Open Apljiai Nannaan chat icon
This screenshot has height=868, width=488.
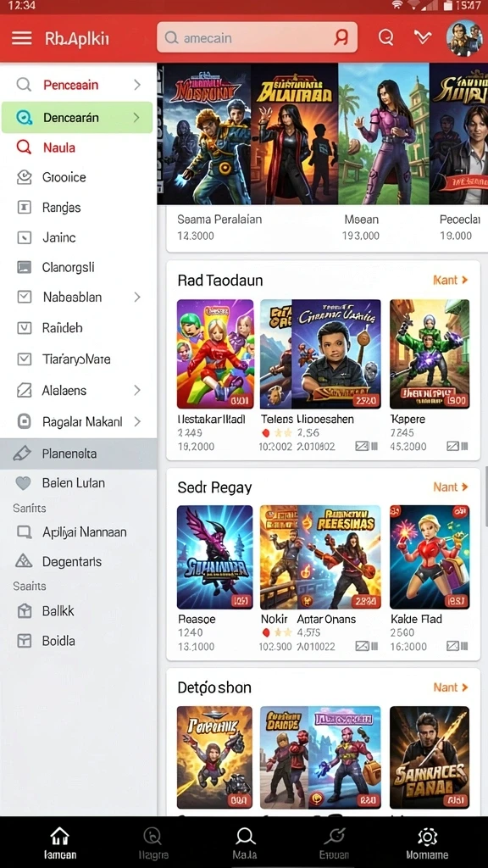click(x=25, y=532)
